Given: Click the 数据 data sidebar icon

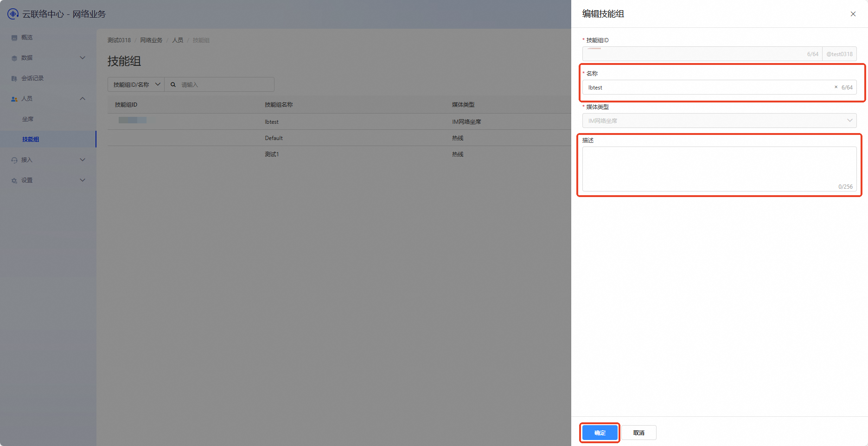Looking at the screenshot, I should [14, 58].
